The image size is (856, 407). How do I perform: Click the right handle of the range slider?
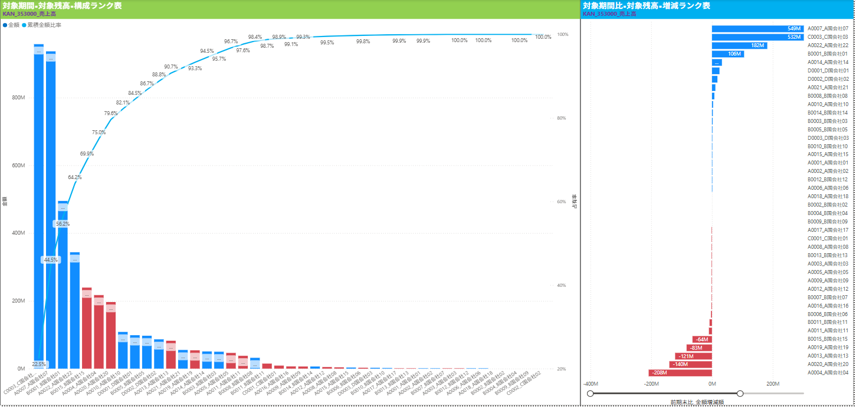[x=740, y=393]
